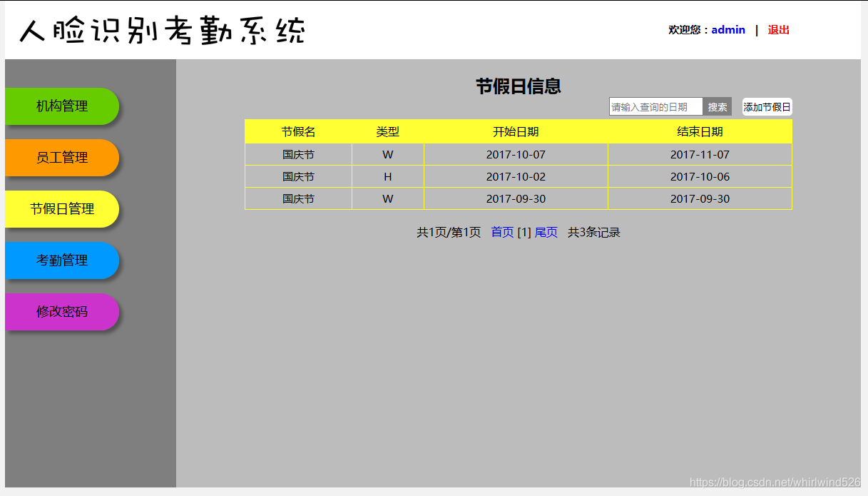The height and width of the screenshot is (496, 868).
Task: Click the 开始日期 column header
Action: click(x=516, y=132)
